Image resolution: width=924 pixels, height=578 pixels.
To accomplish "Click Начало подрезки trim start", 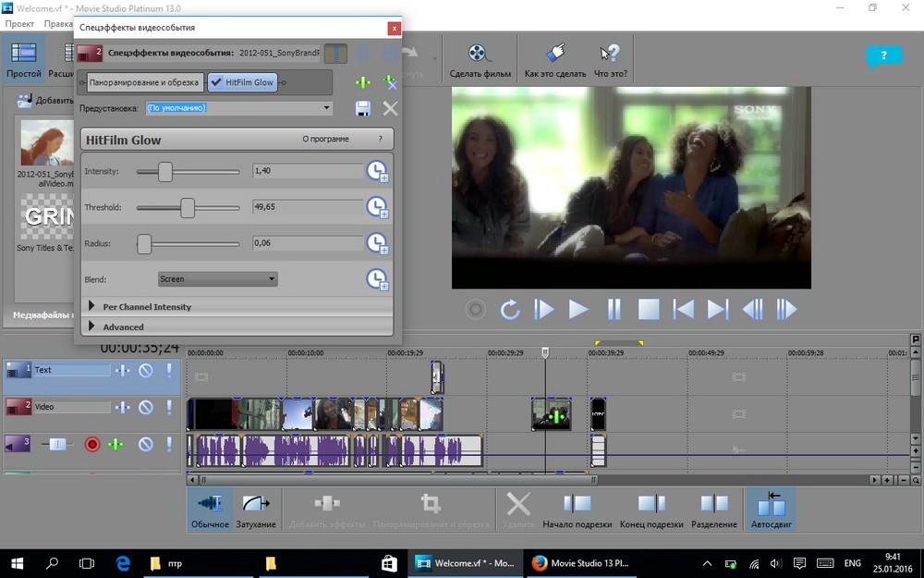I will (577, 510).
